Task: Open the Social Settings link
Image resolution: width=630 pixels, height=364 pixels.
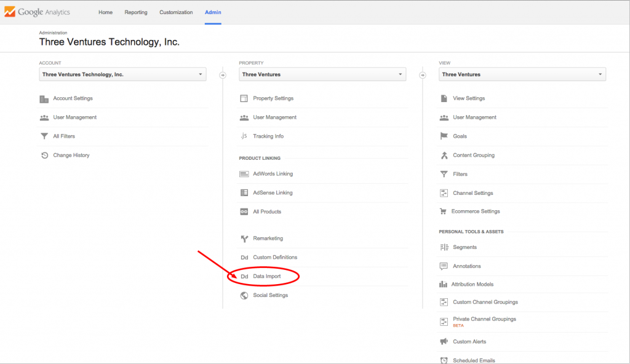Action: coord(271,295)
